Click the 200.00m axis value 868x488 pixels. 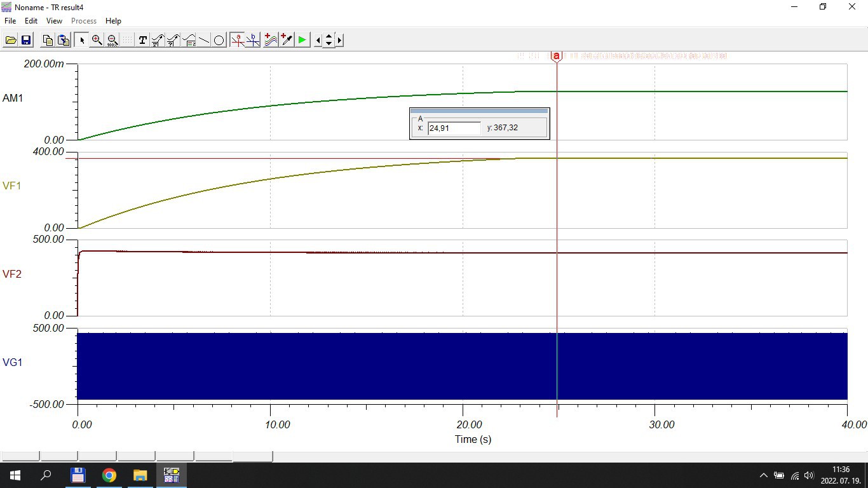click(44, 64)
